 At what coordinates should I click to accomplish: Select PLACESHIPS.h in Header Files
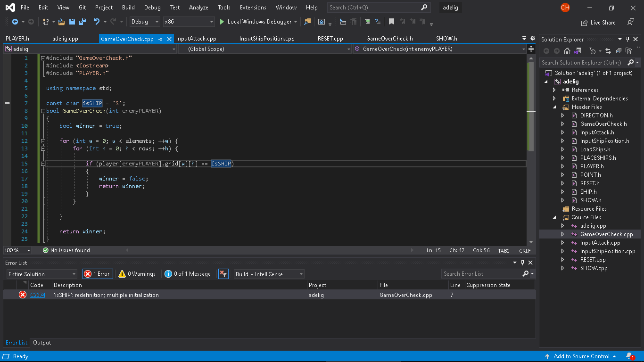(598, 158)
